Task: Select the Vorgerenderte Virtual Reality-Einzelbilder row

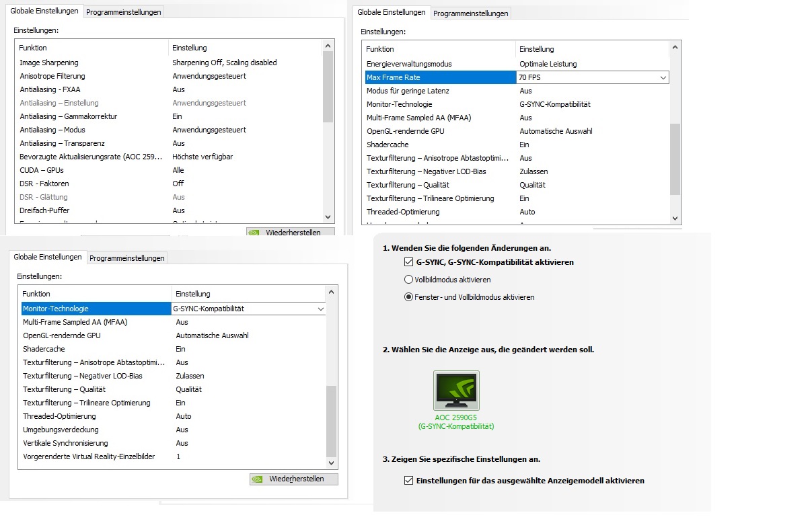Action: pyautogui.click(x=172, y=456)
